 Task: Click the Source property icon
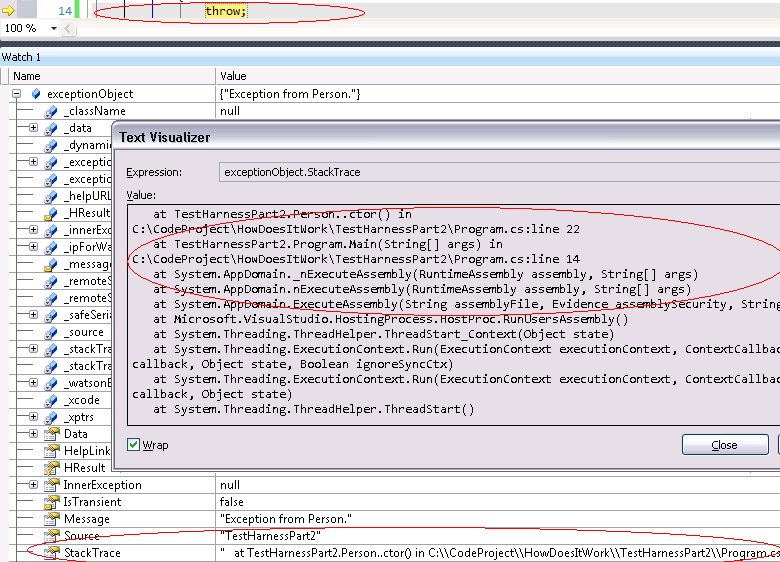[52, 536]
